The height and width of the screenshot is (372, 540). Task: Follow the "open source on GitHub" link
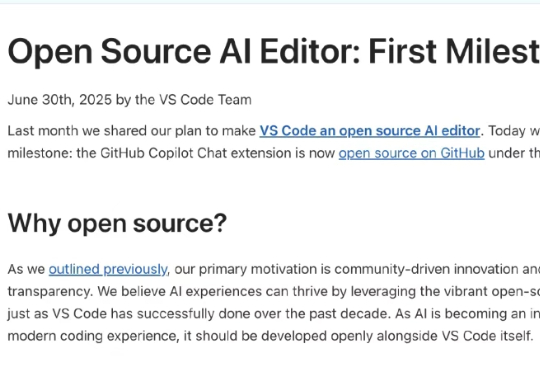[412, 153]
